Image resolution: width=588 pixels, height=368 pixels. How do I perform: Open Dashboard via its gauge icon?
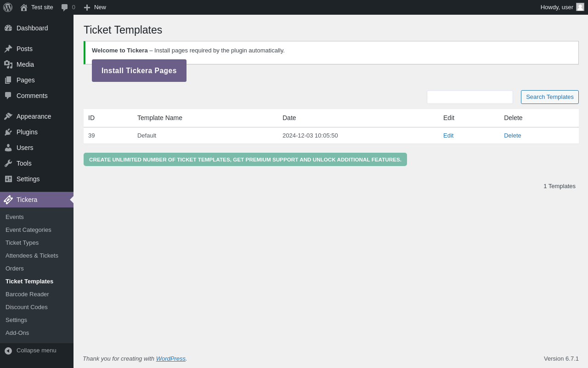click(8, 28)
